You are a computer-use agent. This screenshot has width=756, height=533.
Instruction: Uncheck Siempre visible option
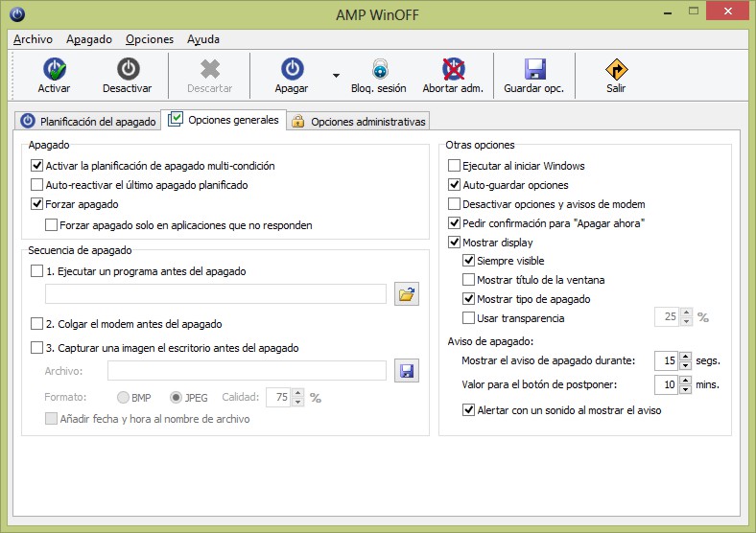click(468, 261)
